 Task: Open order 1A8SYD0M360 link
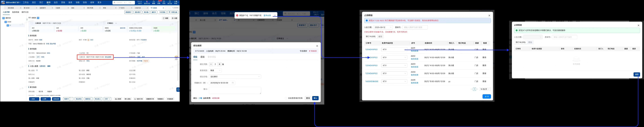pyautogui.click(x=371, y=81)
